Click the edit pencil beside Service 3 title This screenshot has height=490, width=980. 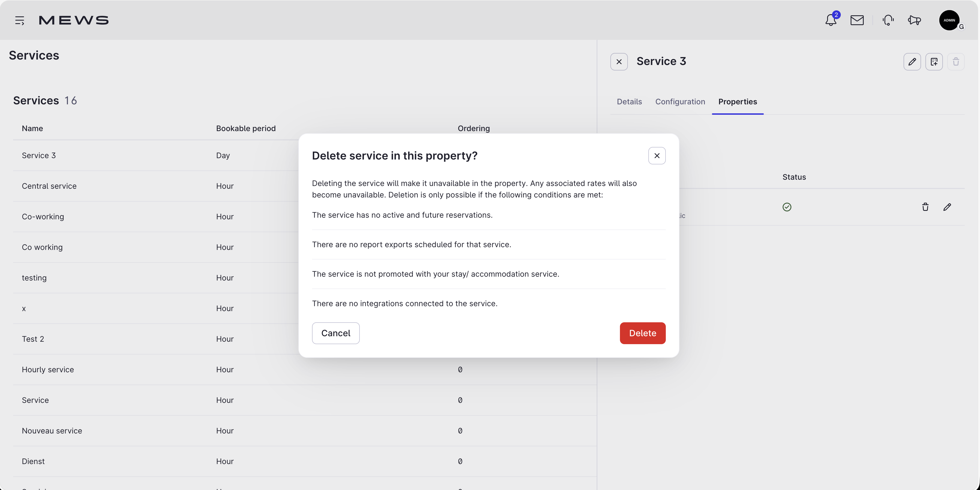(x=912, y=62)
